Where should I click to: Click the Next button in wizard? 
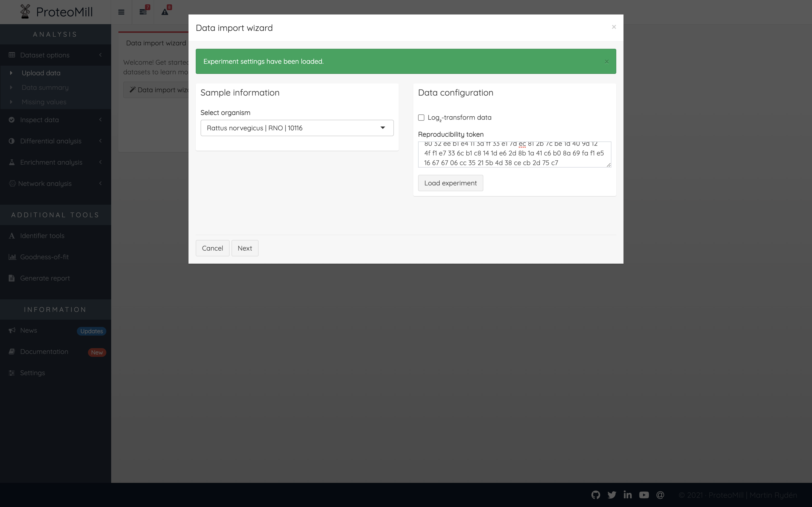coord(245,248)
